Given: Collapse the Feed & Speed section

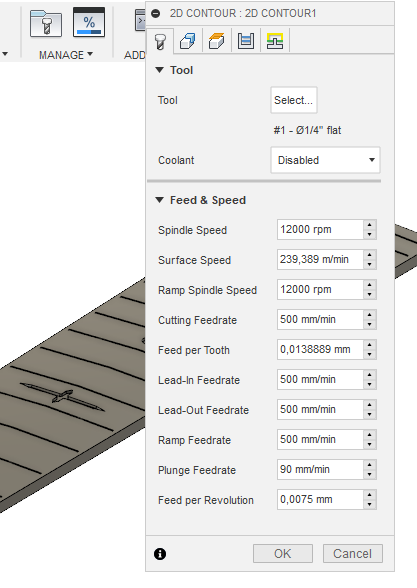Looking at the screenshot, I should pyautogui.click(x=159, y=200).
